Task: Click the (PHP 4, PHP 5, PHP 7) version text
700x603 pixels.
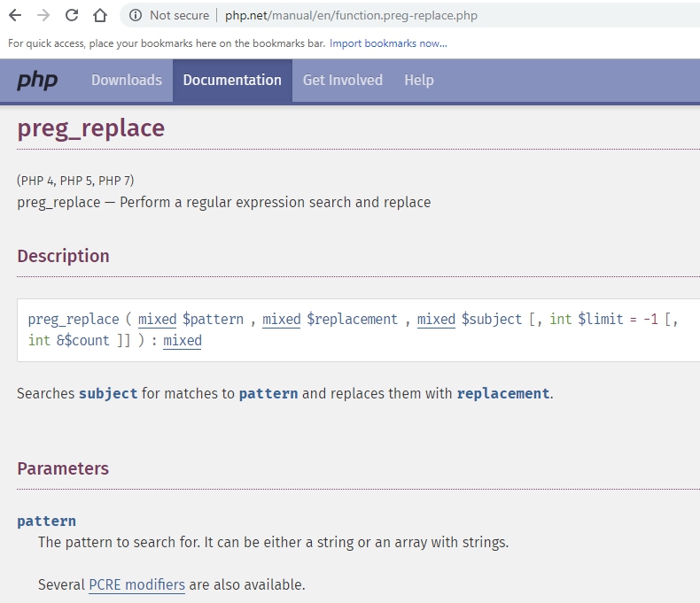Action: (x=75, y=181)
